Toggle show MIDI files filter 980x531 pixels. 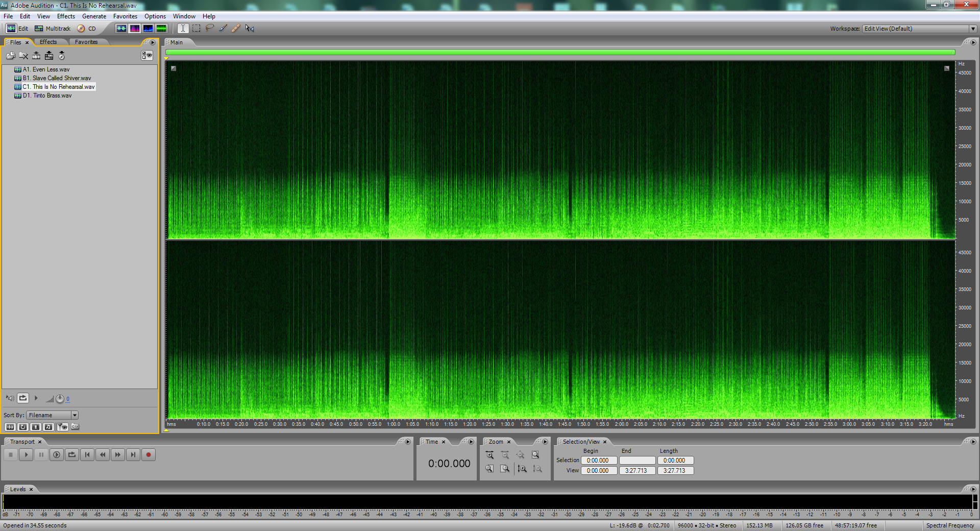pyautogui.click(x=48, y=427)
